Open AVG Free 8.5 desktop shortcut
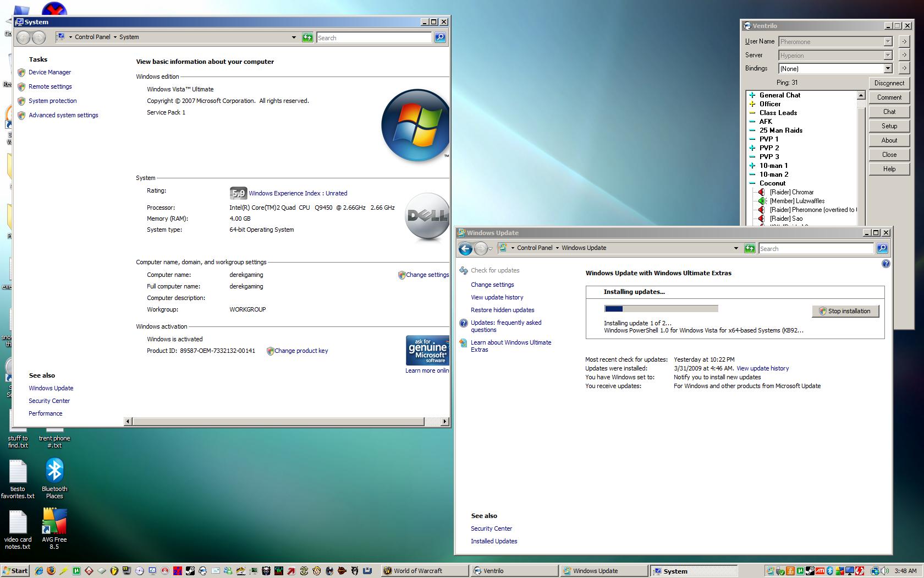Image resolution: width=924 pixels, height=578 pixels. (x=54, y=528)
